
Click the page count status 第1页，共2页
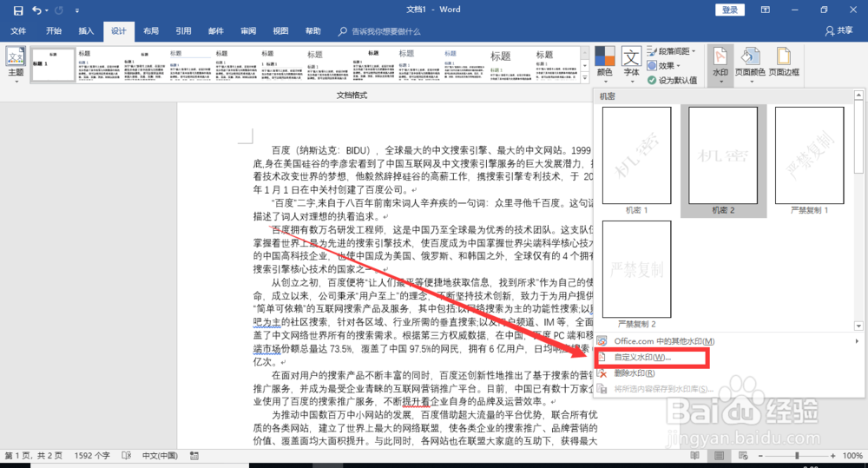click(x=33, y=456)
